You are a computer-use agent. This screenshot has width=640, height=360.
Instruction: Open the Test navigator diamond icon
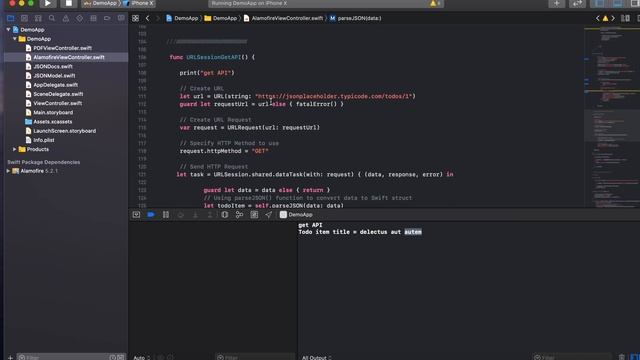[80, 18]
